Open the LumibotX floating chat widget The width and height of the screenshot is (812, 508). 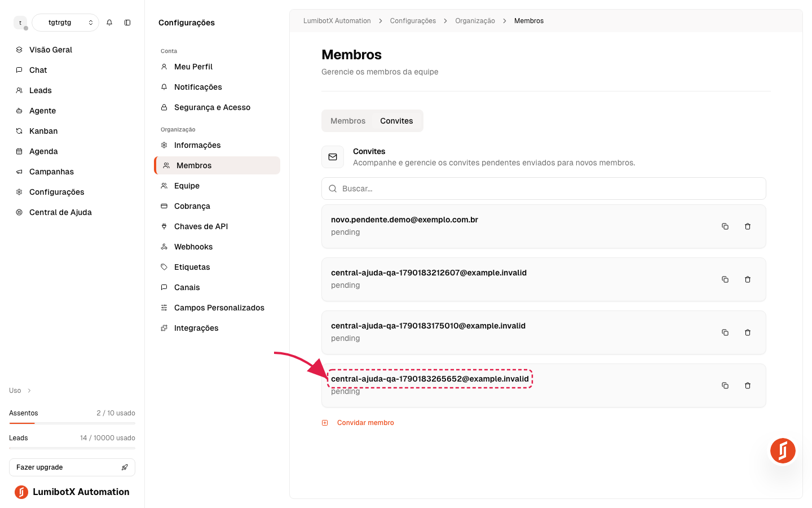[783, 451]
